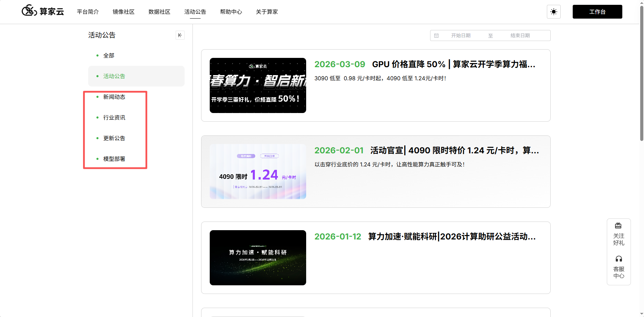The height and width of the screenshot is (317, 644).
Task: Open 算力加速·赋能科研 article title
Action: 452,236
